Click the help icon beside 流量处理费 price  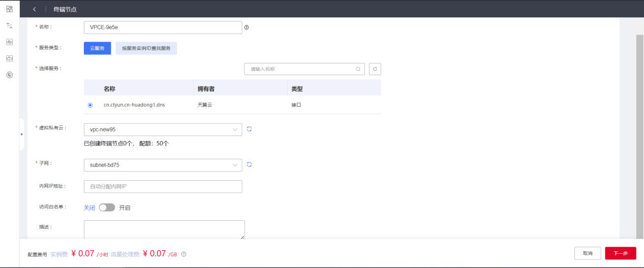click(183, 254)
